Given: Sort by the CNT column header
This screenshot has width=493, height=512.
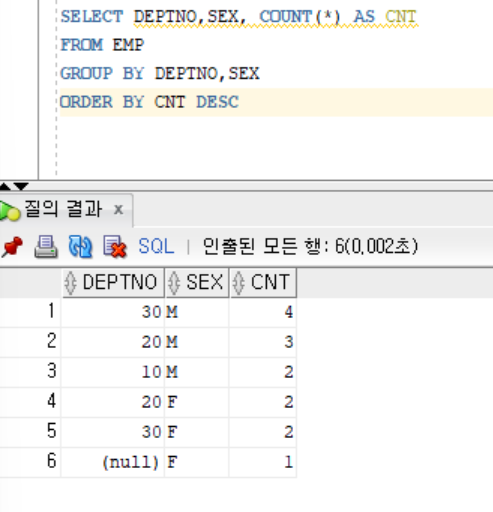Looking at the screenshot, I should click(263, 282).
